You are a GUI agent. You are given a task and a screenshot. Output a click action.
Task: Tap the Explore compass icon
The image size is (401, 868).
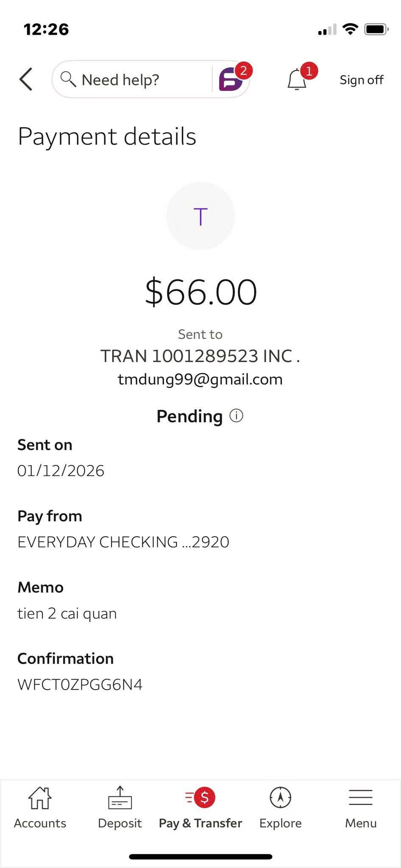click(x=280, y=798)
